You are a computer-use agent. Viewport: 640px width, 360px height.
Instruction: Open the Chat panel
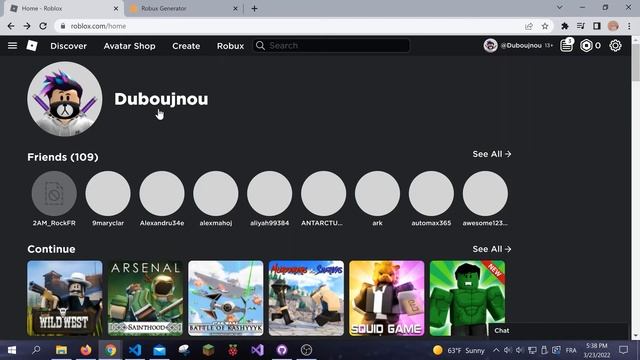click(x=558, y=331)
